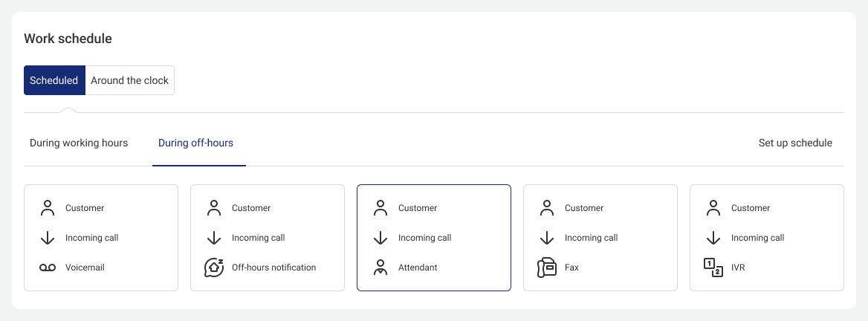
Task: Click Customer person icon in Off-hours notification card
Action: (x=214, y=208)
